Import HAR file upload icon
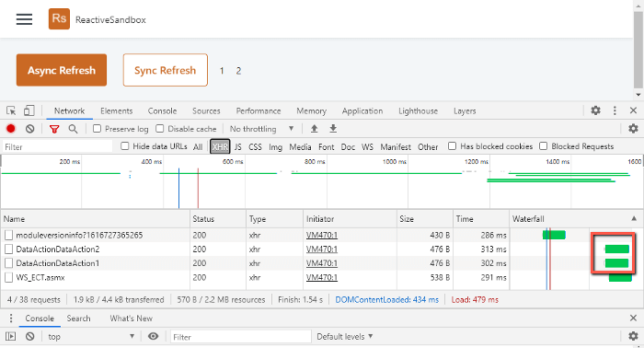 315,129
